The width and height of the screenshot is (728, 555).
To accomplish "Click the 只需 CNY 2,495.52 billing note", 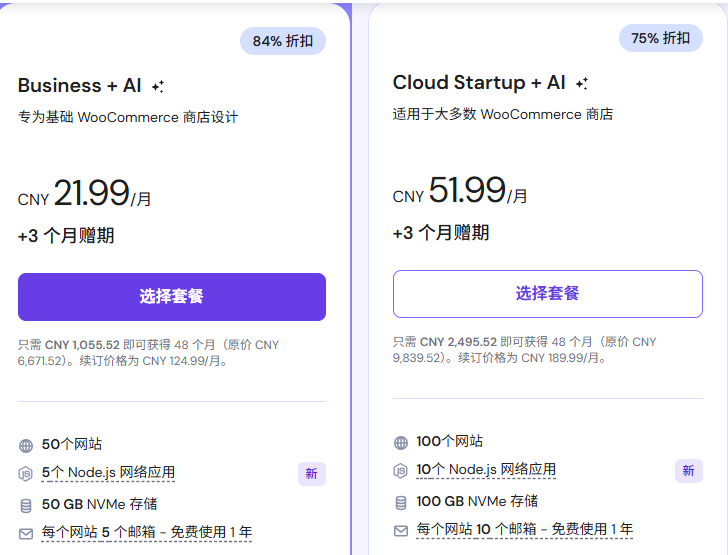I will click(525, 350).
